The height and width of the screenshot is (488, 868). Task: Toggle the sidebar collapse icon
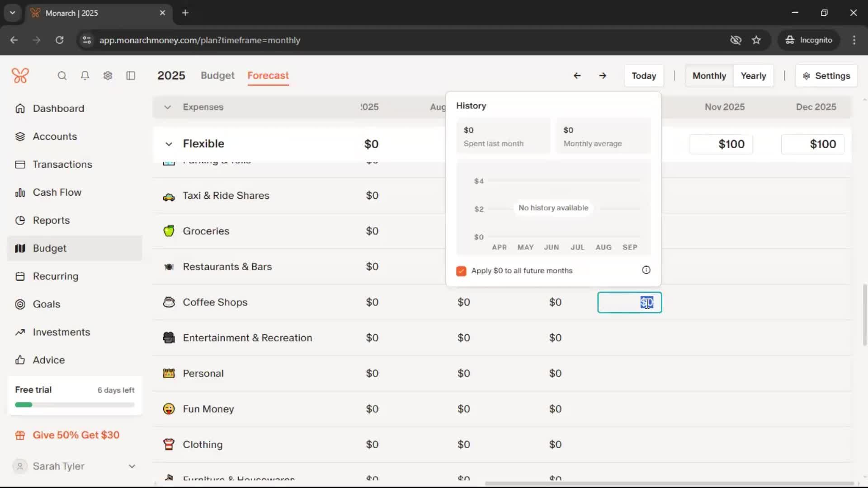131,76
